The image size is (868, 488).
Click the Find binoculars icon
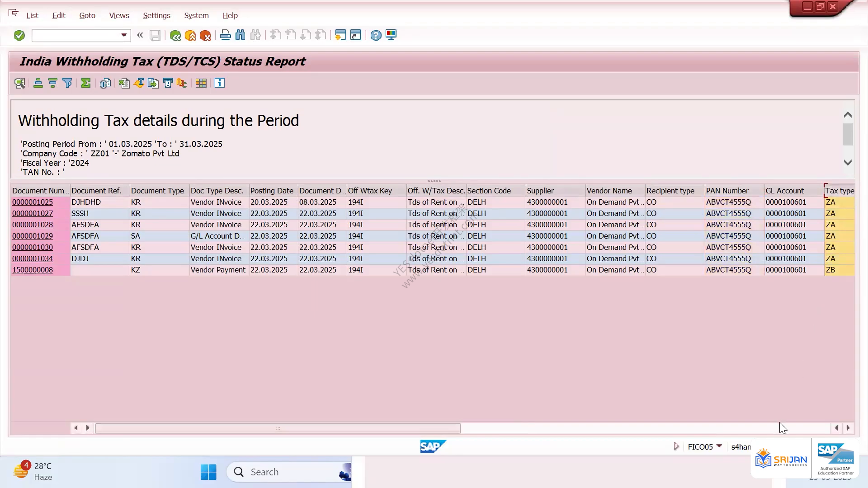pos(241,35)
